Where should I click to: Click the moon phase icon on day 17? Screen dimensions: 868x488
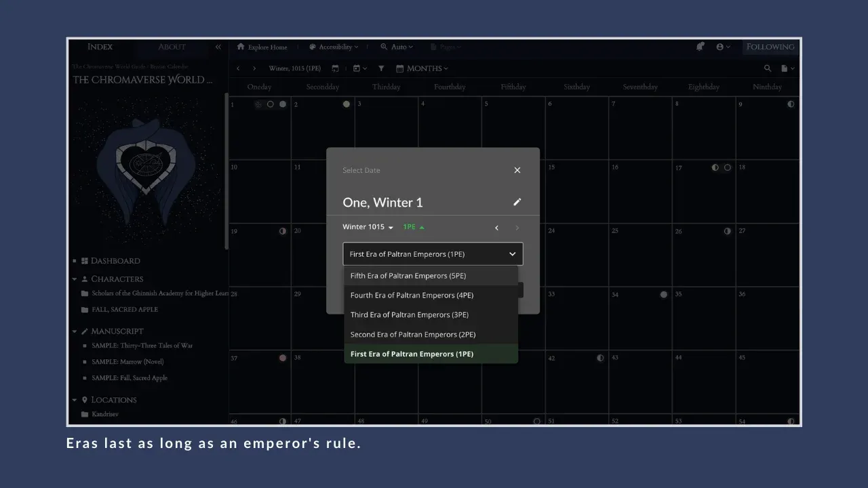(715, 167)
